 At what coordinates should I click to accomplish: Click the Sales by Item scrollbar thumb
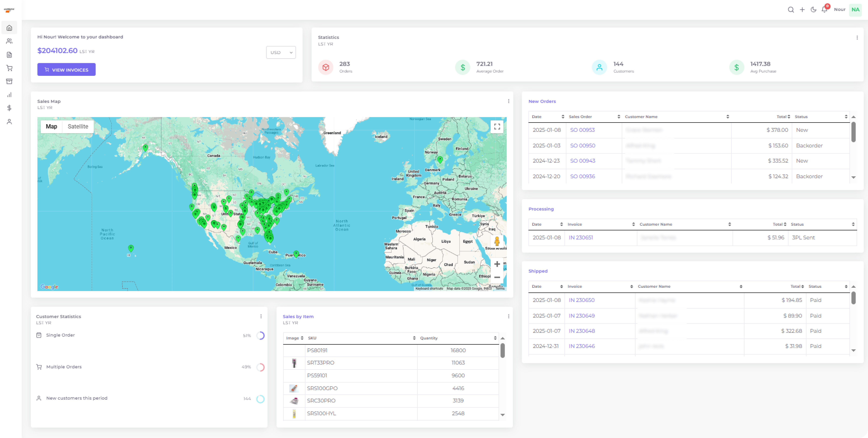tap(502, 350)
